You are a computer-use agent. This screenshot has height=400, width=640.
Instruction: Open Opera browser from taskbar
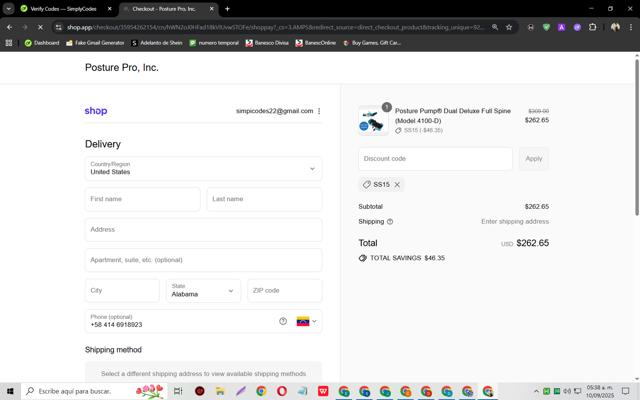(x=282, y=391)
